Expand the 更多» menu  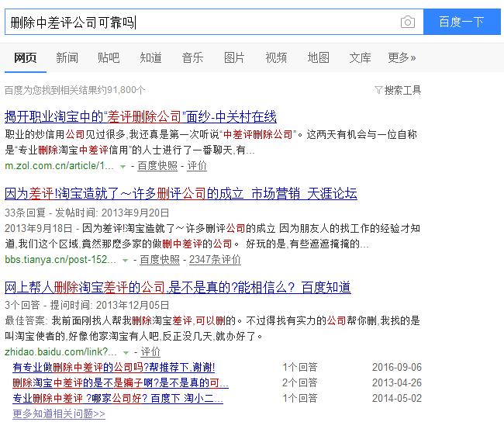click(402, 57)
